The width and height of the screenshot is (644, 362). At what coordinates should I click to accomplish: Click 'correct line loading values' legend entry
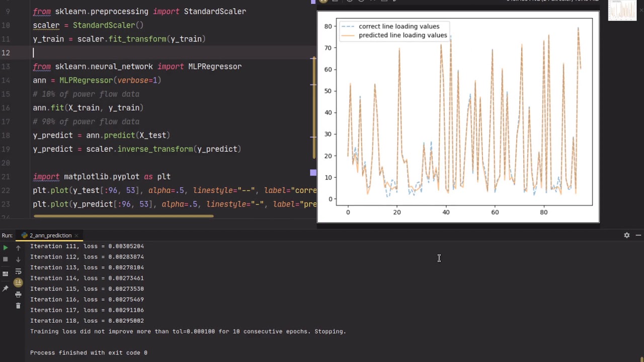click(x=399, y=26)
